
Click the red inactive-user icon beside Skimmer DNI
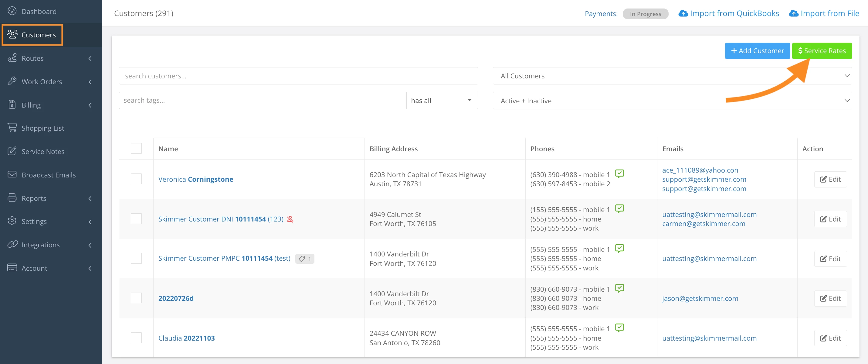click(290, 219)
